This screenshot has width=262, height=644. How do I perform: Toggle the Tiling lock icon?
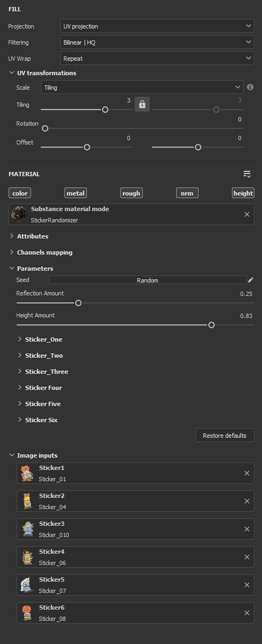pyautogui.click(x=142, y=104)
